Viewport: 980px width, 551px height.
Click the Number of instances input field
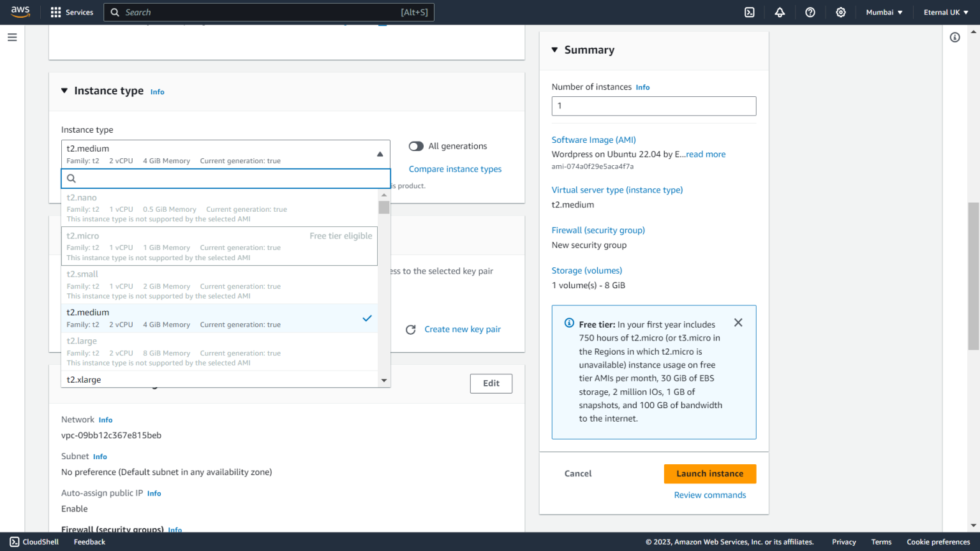click(x=653, y=106)
